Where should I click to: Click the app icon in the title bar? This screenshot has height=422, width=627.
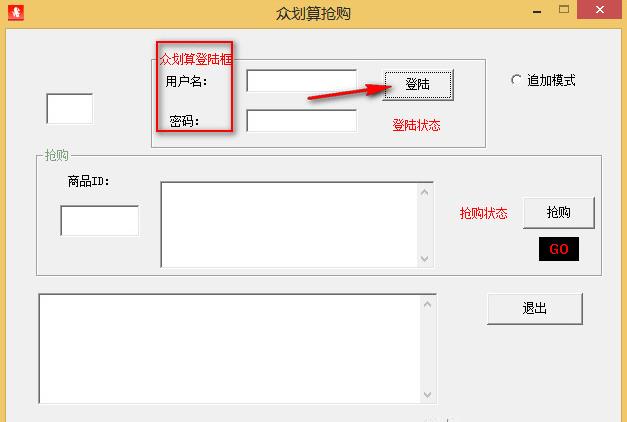click(x=14, y=14)
